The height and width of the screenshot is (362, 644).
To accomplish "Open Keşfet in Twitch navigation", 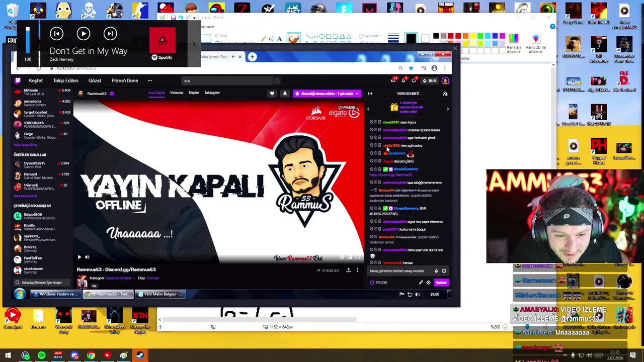I will [36, 80].
